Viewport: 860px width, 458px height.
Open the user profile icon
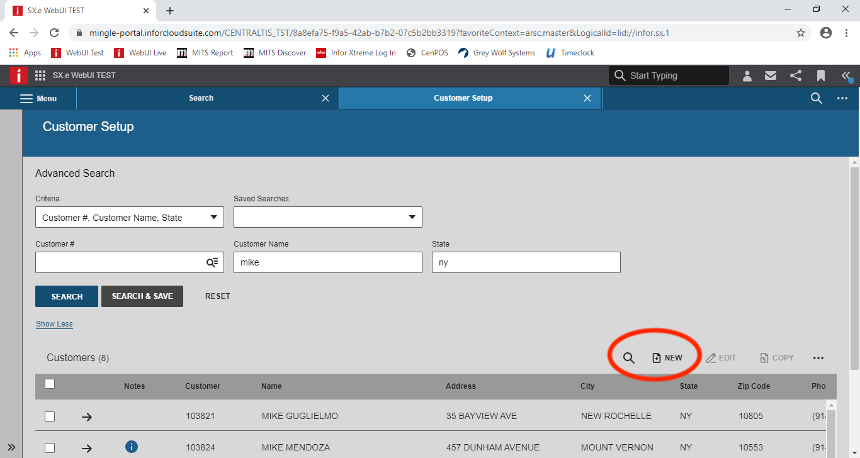pos(747,76)
